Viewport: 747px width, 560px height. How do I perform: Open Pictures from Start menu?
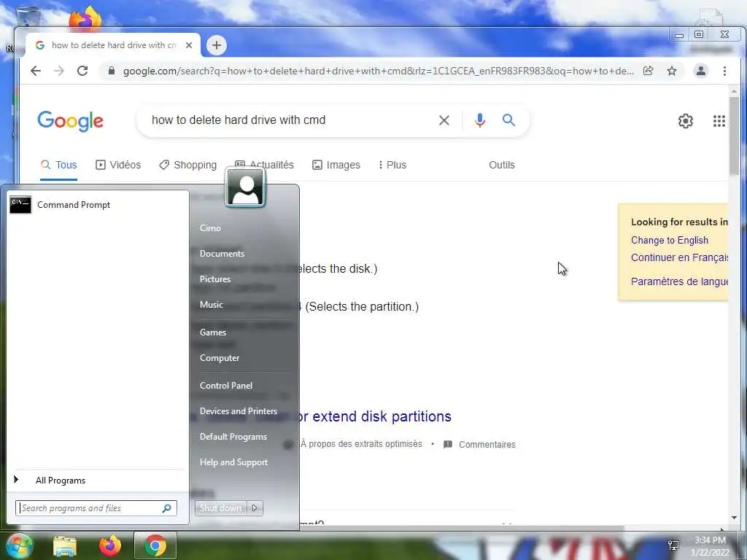pyautogui.click(x=215, y=279)
